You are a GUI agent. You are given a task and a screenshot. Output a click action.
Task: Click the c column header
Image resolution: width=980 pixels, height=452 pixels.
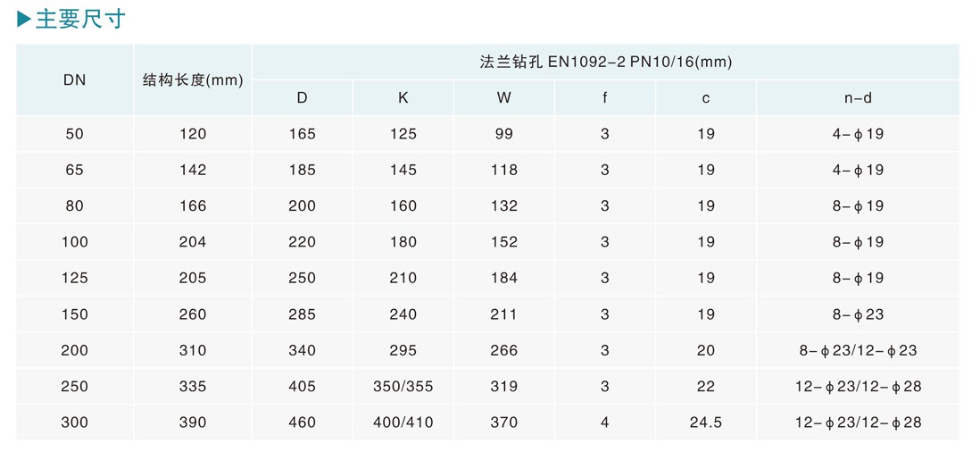pos(706,99)
